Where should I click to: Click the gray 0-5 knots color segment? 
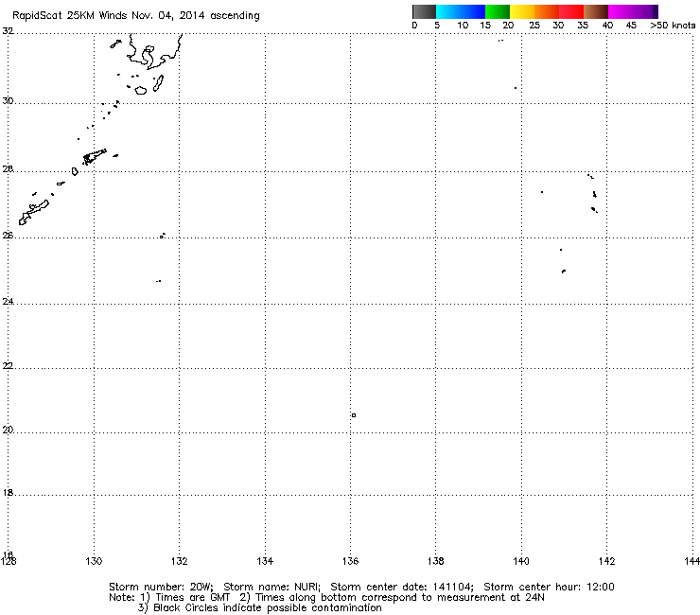click(424, 11)
